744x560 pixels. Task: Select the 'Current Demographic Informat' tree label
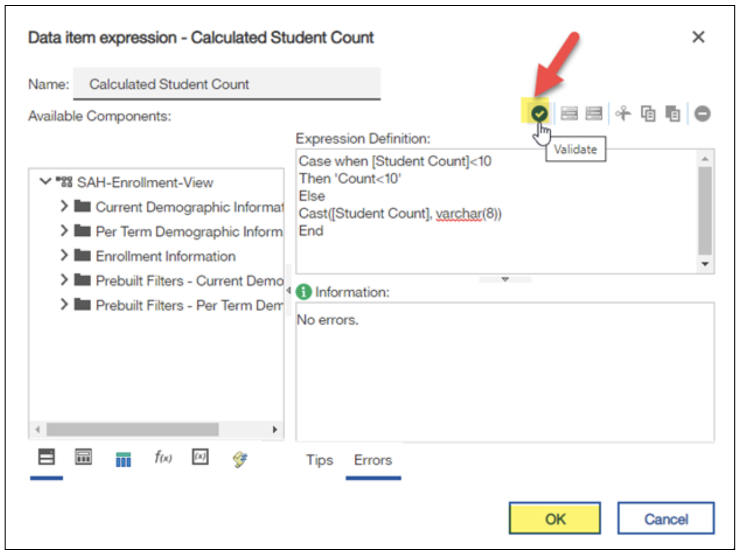coord(189,207)
